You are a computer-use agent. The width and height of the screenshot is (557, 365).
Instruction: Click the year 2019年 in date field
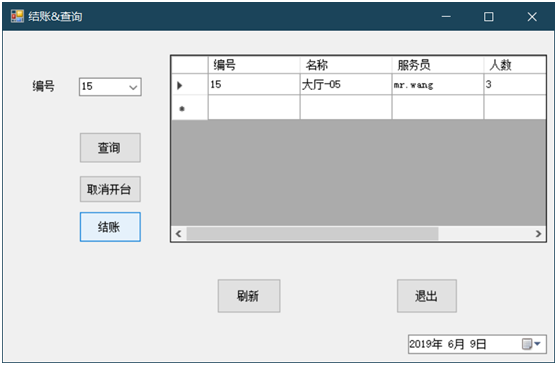pos(426,344)
